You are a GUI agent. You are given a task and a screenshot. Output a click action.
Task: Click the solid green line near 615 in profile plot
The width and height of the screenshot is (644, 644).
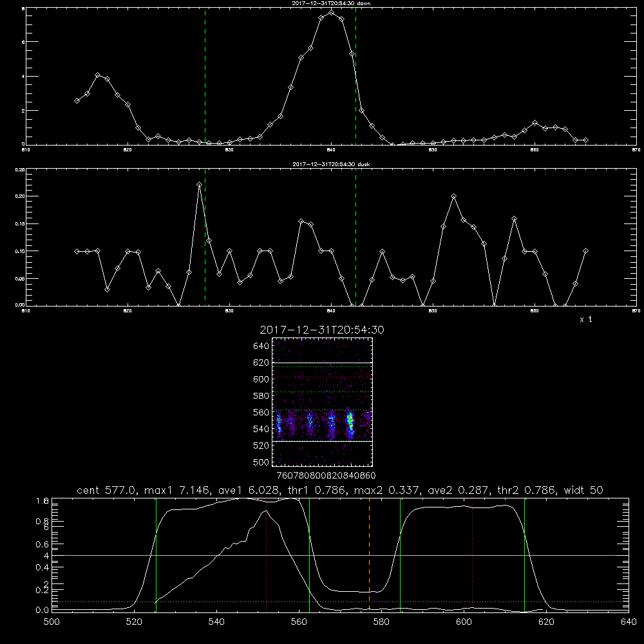point(524,554)
